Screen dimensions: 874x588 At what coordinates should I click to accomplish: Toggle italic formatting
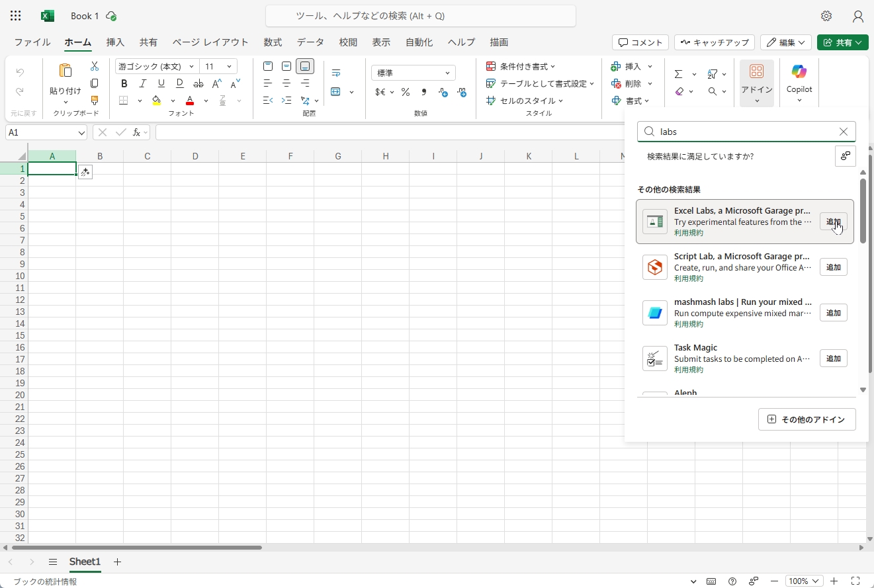click(x=142, y=83)
